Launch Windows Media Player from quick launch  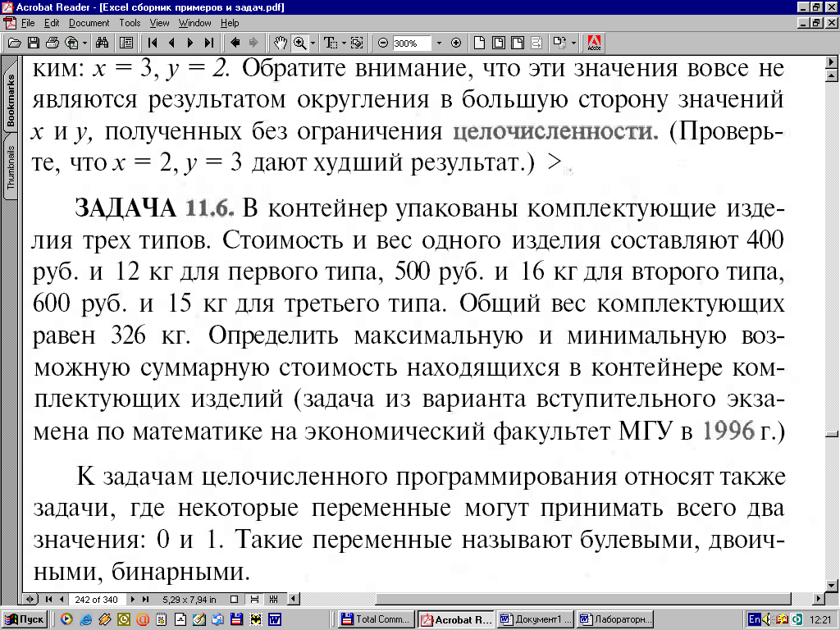66,620
